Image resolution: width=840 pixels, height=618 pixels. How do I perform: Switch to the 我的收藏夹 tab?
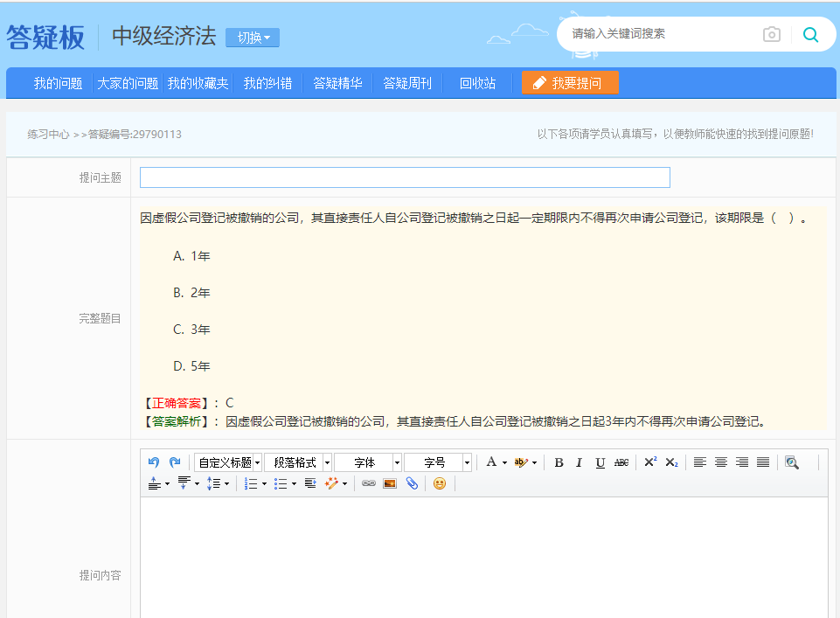(197, 84)
